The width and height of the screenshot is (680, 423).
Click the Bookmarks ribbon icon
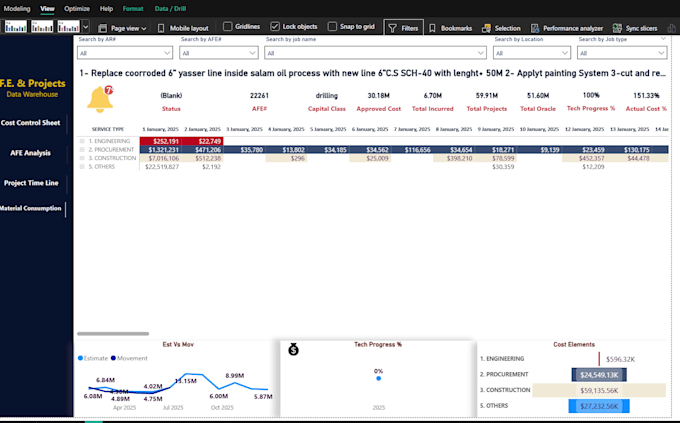[x=432, y=28]
